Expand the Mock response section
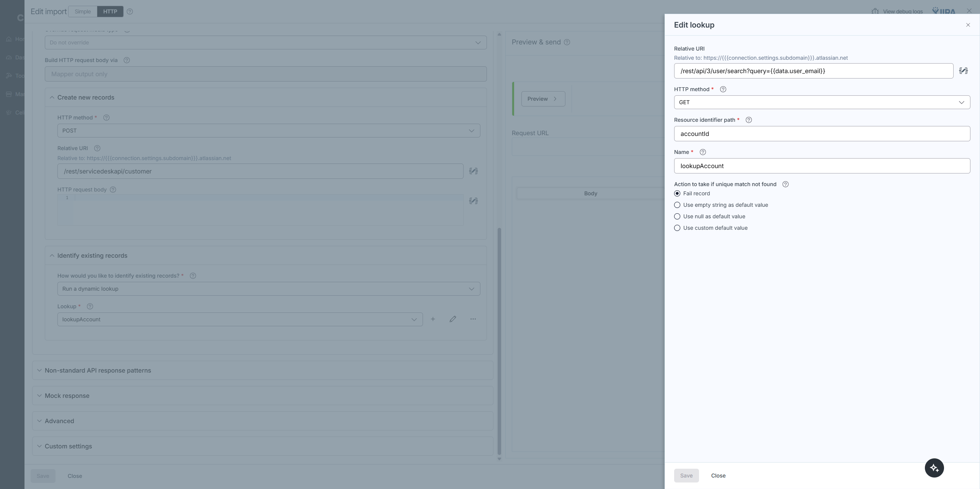 pyautogui.click(x=67, y=396)
